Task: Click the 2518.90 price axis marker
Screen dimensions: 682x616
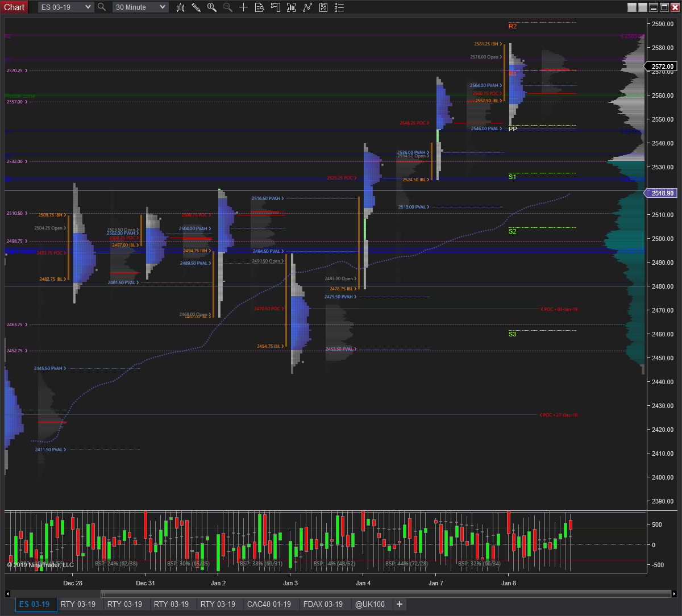Action: coord(660,193)
